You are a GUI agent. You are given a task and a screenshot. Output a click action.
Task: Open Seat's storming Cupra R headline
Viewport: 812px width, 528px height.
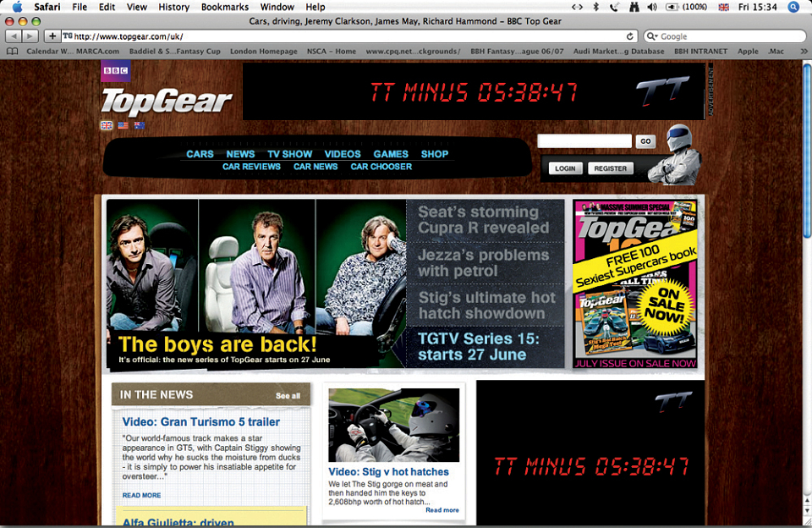click(485, 220)
